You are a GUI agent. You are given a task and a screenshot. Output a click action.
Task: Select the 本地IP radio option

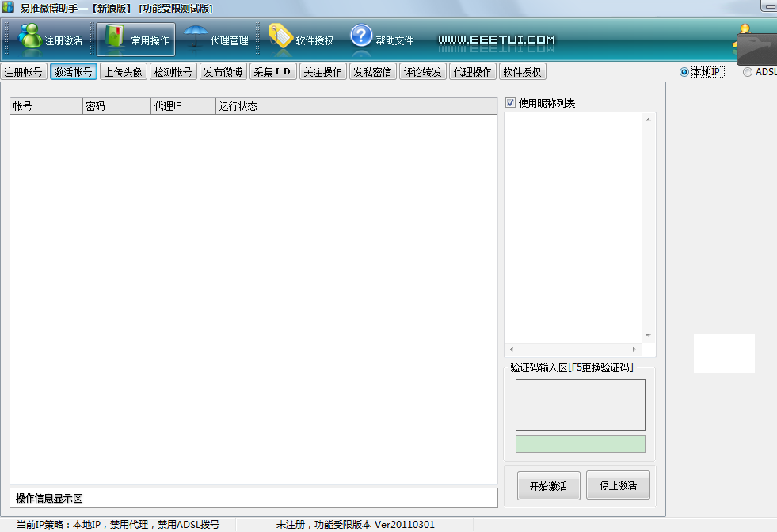(684, 71)
